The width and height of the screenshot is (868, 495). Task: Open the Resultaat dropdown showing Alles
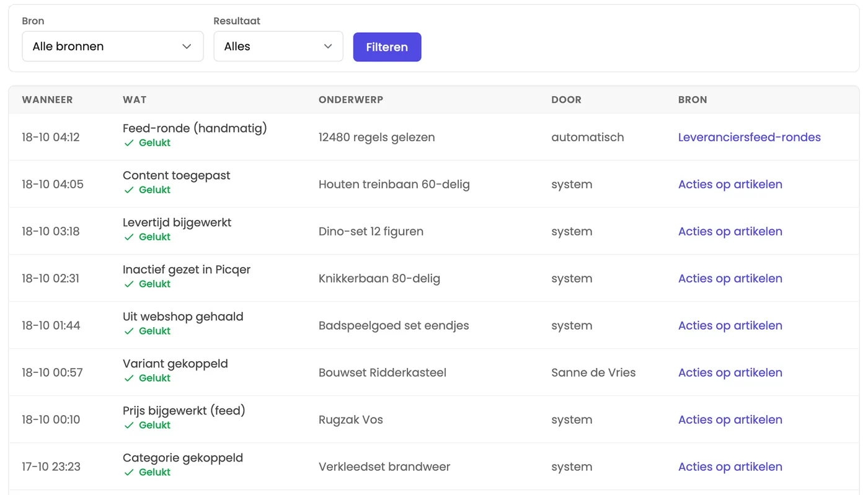point(278,46)
